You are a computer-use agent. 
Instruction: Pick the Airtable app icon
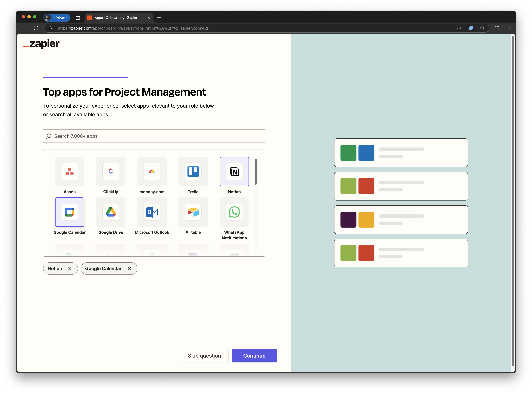click(193, 212)
